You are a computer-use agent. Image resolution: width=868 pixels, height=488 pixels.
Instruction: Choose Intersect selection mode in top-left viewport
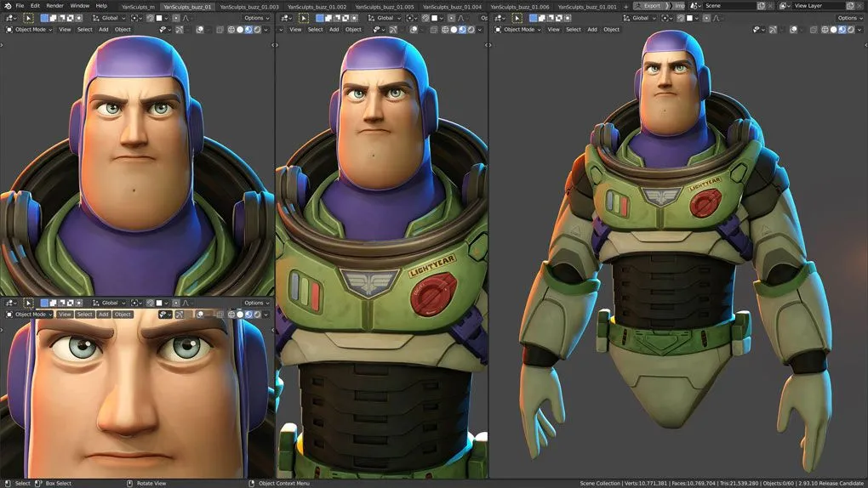[x=78, y=18]
